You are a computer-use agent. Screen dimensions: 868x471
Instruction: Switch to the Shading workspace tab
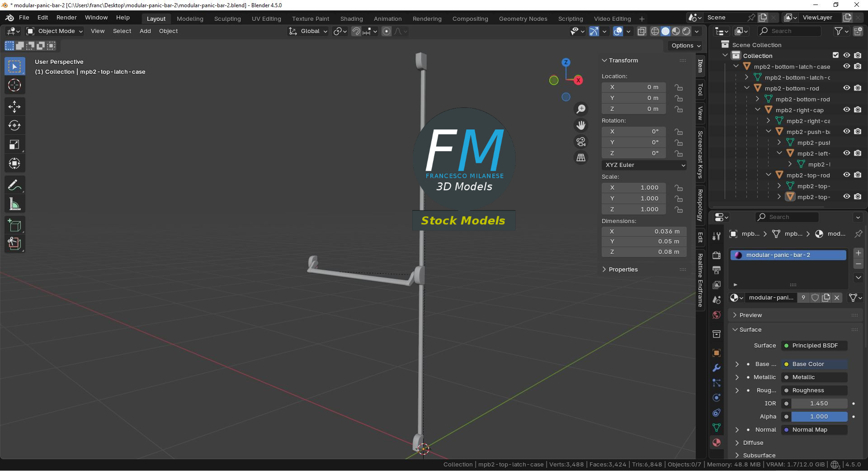click(x=352, y=19)
